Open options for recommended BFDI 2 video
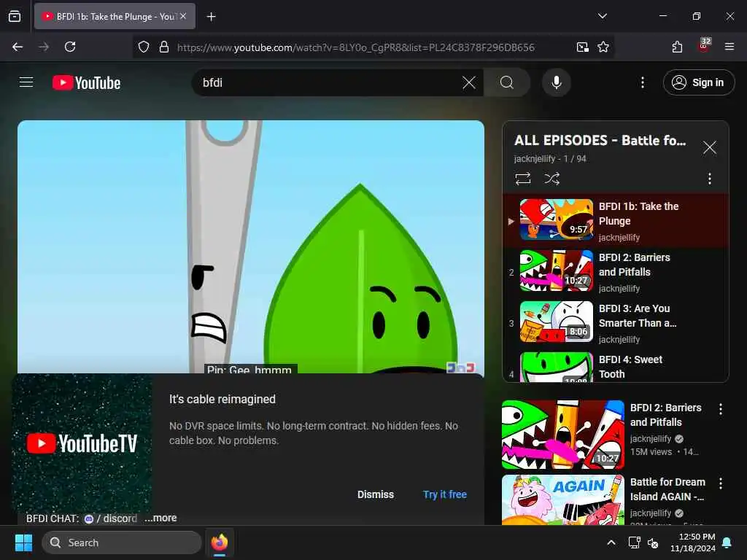The image size is (747, 560). click(x=720, y=408)
